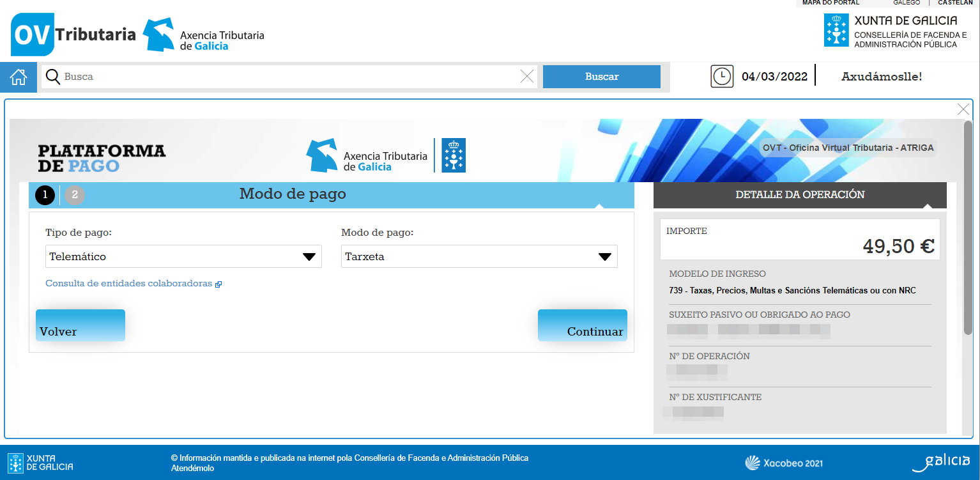
Task: Click the Axudámoslle! help link
Action: pos(881,77)
